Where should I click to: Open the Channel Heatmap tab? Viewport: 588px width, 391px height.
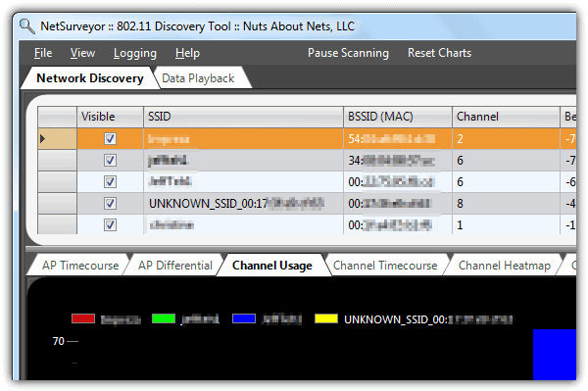coord(505,266)
